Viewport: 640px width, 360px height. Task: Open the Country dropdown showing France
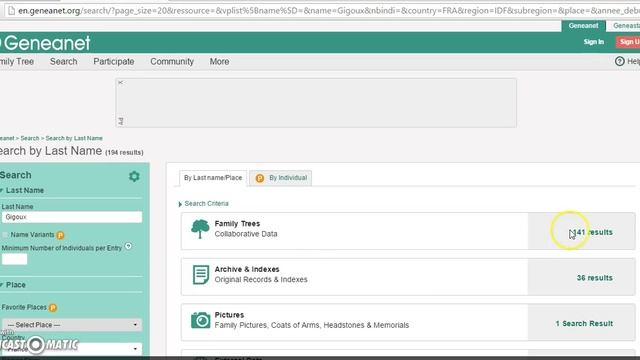(x=72, y=349)
